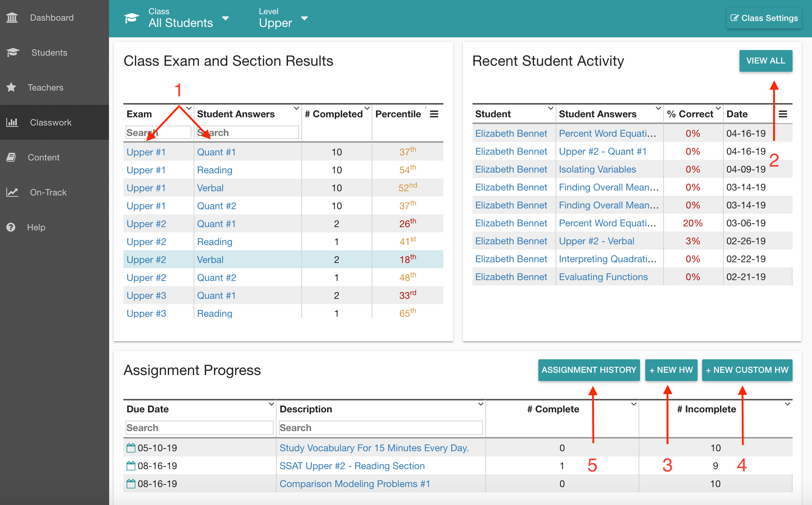Click calendar icon beside SSAT Upper #2 row
This screenshot has height=505, width=812.
pos(131,466)
